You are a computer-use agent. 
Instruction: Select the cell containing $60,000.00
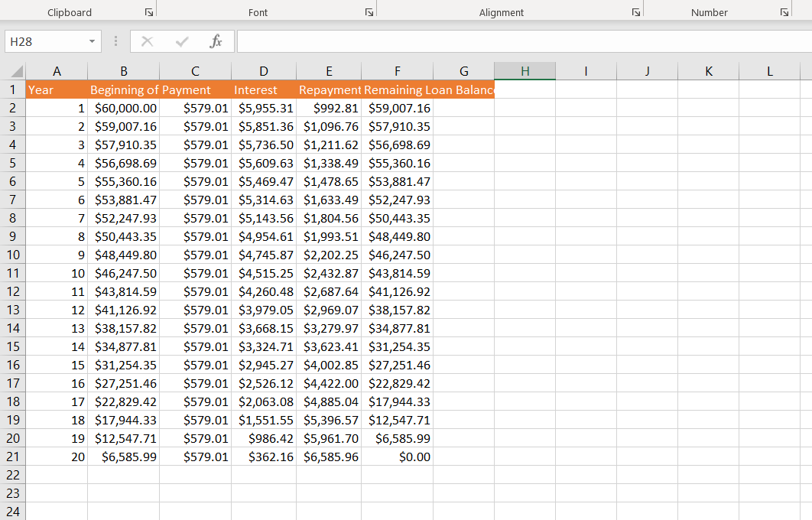click(124, 109)
